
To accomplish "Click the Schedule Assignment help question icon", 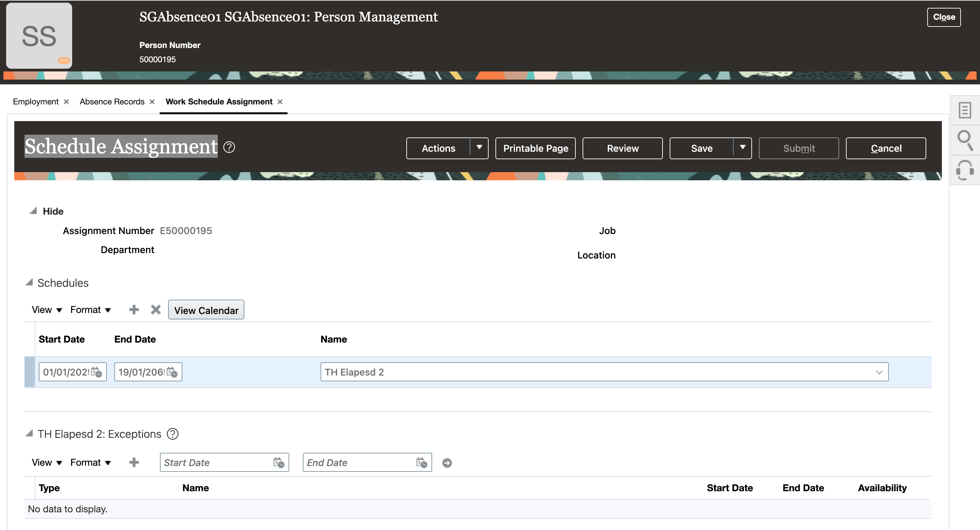I will pos(229,147).
